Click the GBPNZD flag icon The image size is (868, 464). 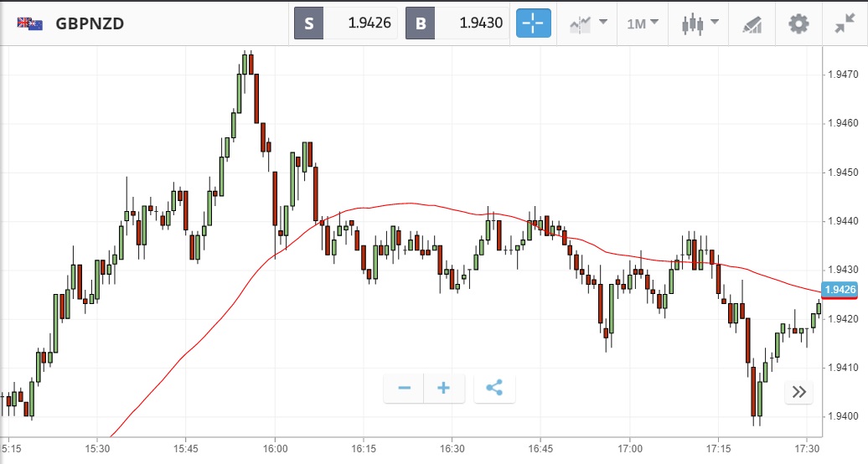pos(30,23)
